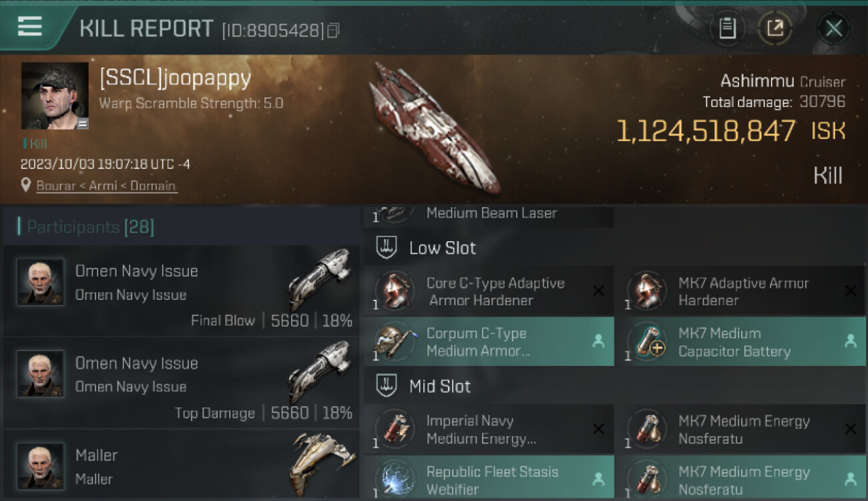The width and height of the screenshot is (868, 501).
Task: Copy the kill report ID
Action: point(333,31)
